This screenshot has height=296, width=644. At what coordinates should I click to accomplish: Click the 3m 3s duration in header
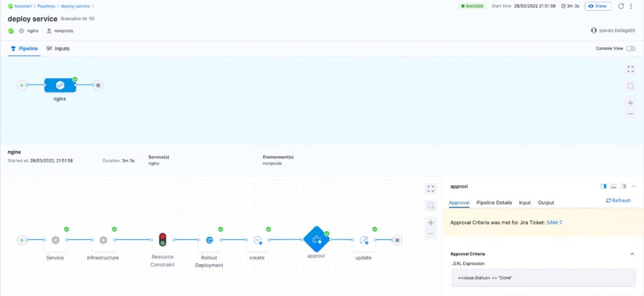pos(570,6)
